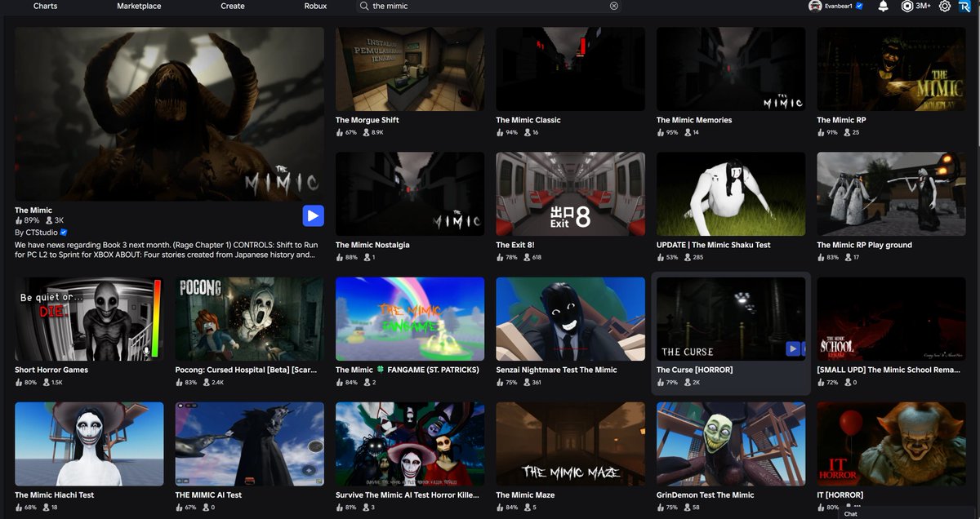Image resolution: width=980 pixels, height=519 pixels.
Task: Open The Mimic RP Play ground thumbnail
Action: [x=891, y=194]
